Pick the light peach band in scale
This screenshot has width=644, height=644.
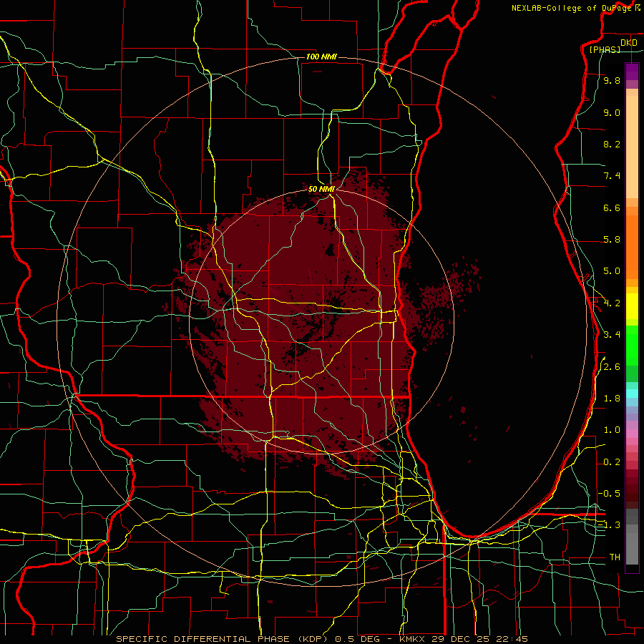click(632, 147)
